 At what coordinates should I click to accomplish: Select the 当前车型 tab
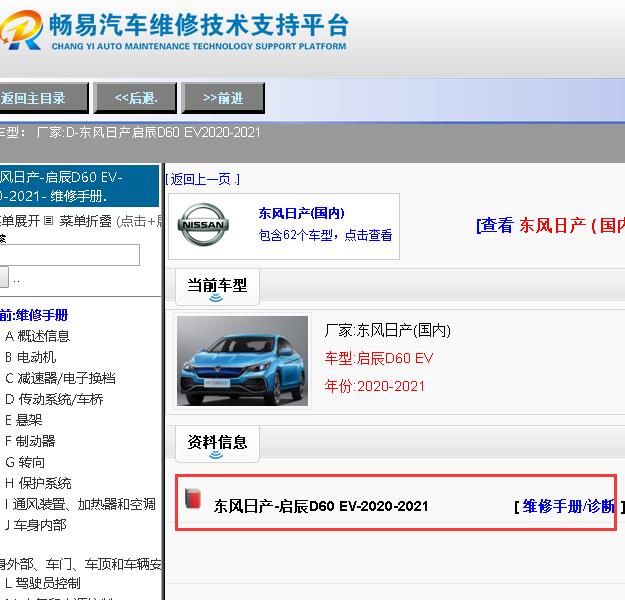pyautogui.click(x=217, y=287)
